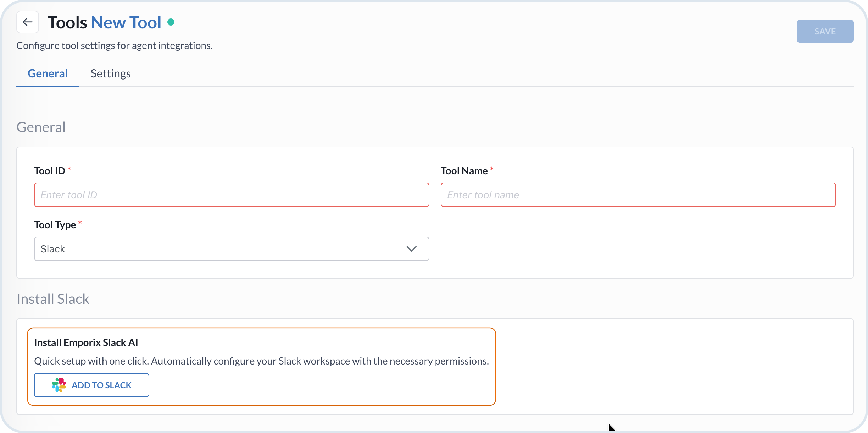Click the 'Install Slack' section heading
This screenshot has width=868, height=433.
click(x=53, y=299)
